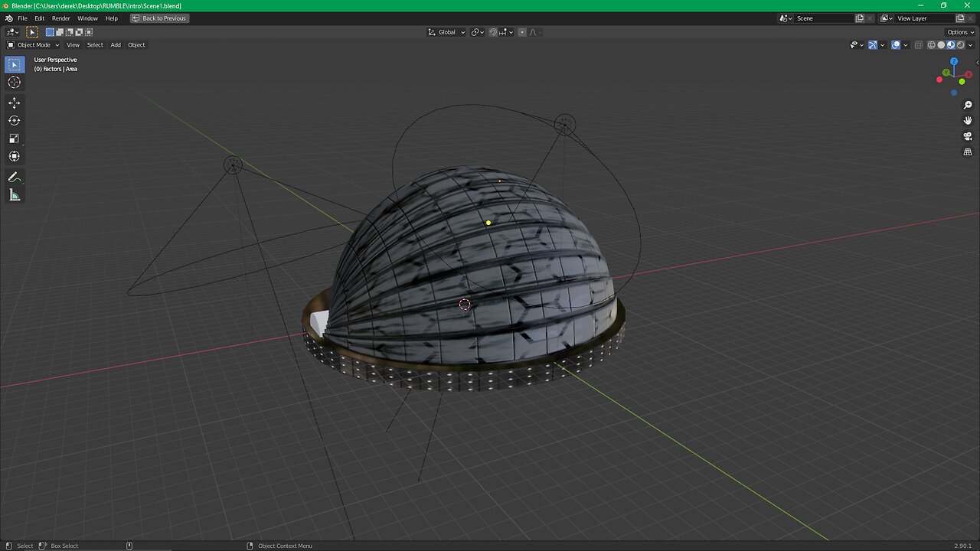Click the tweak select arrow icon in header
This screenshot has height=551, width=980.
(32, 32)
